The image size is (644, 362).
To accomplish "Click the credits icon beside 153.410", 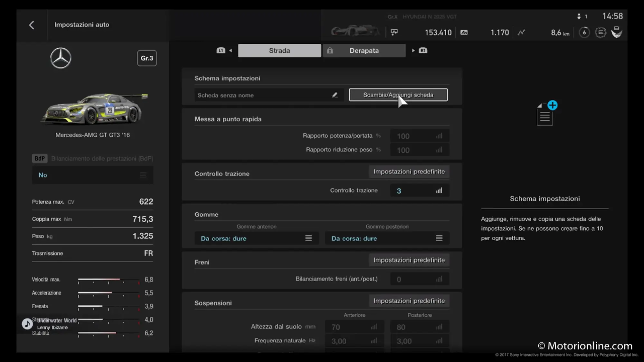I will pyautogui.click(x=394, y=32).
